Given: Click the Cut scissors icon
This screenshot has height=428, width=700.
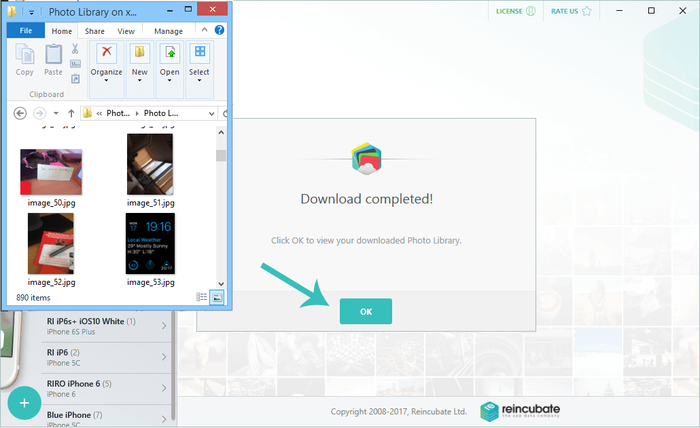Looking at the screenshot, I should 75,49.
